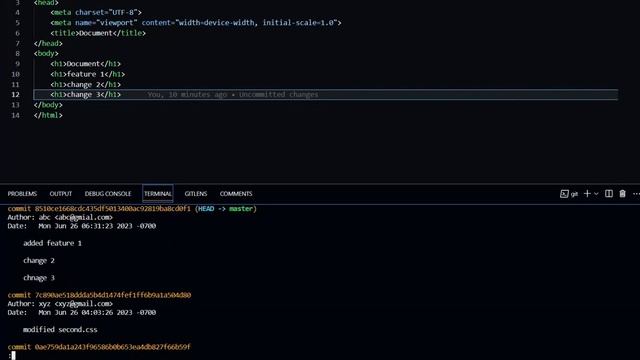640x360 pixels.
Task: Click the 'change 2' h1 line
Action: 86,84
